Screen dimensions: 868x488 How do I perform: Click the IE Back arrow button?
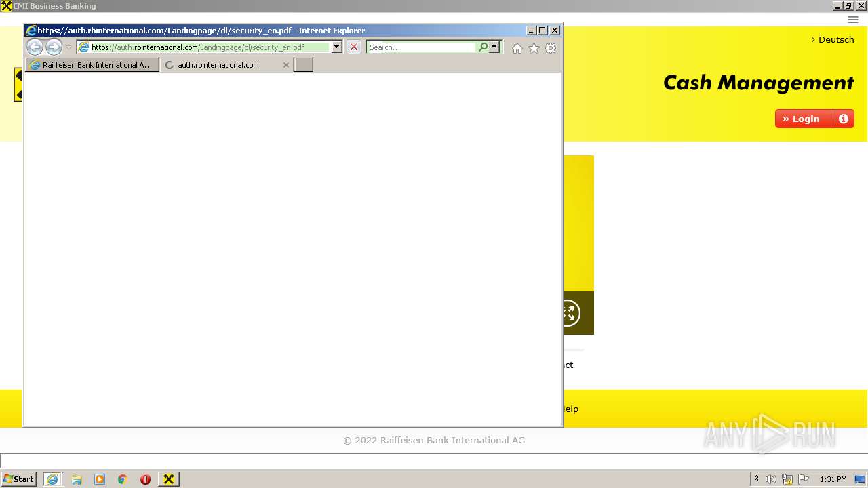(35, 47)
